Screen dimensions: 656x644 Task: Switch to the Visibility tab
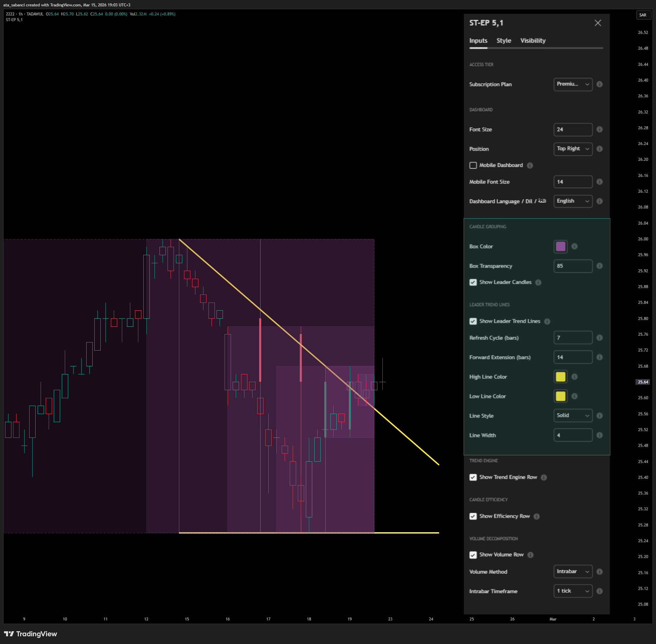point(533,41)
